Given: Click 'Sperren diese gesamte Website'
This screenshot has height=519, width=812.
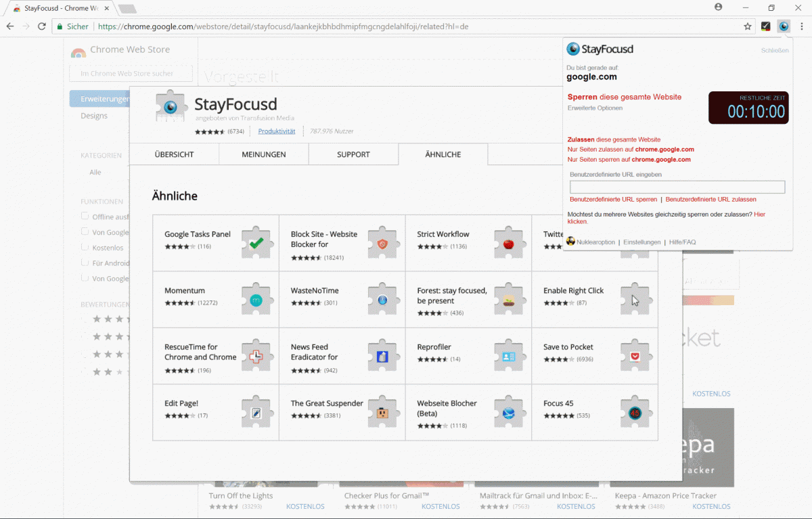Looking at the screenshot, I should click(x=625, y=97).
